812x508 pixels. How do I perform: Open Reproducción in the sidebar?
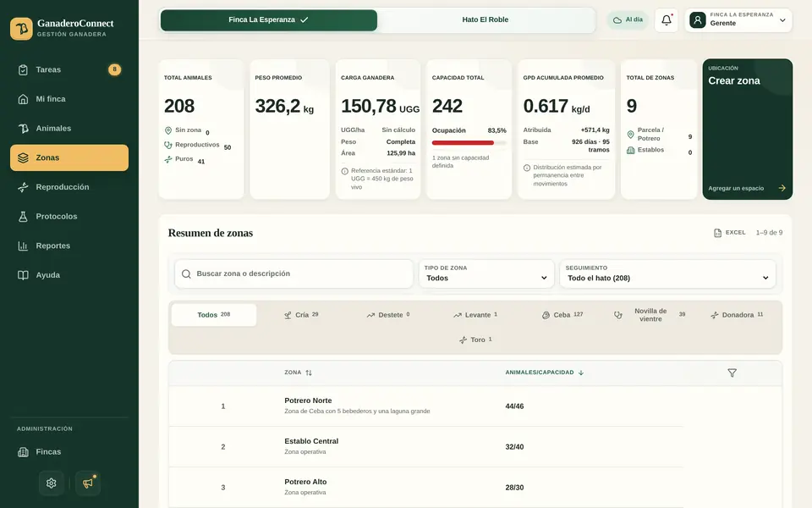(69, 187)
